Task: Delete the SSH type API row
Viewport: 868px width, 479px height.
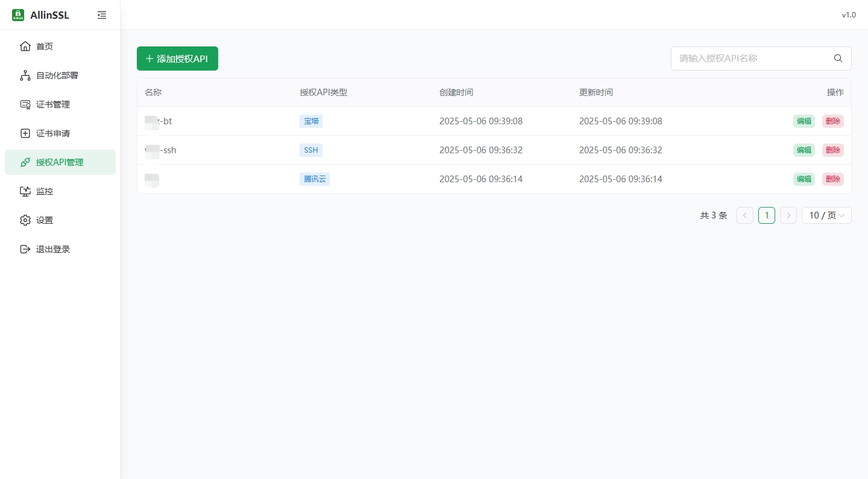Action: (x=832, y=150)
